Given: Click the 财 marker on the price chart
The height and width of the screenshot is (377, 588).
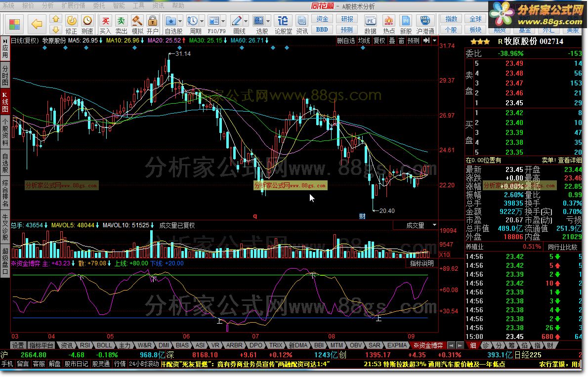Looking at the screenshot, I should 362,216.
